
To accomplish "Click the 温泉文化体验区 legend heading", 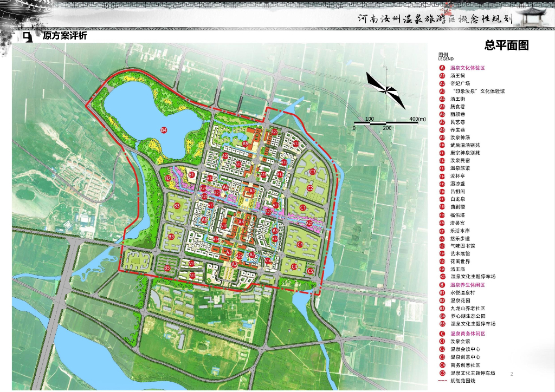I will point(467,68).
